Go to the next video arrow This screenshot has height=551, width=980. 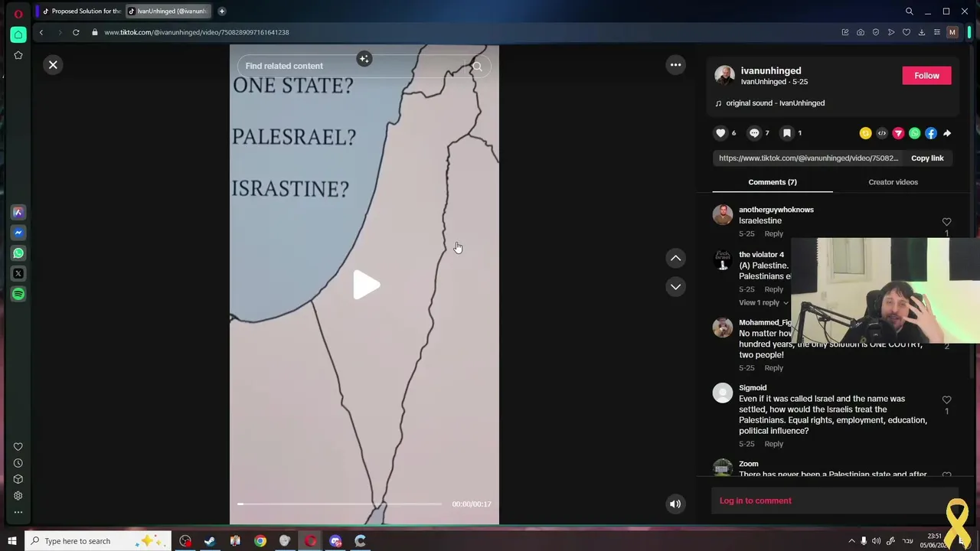click(x=675, y=287)
